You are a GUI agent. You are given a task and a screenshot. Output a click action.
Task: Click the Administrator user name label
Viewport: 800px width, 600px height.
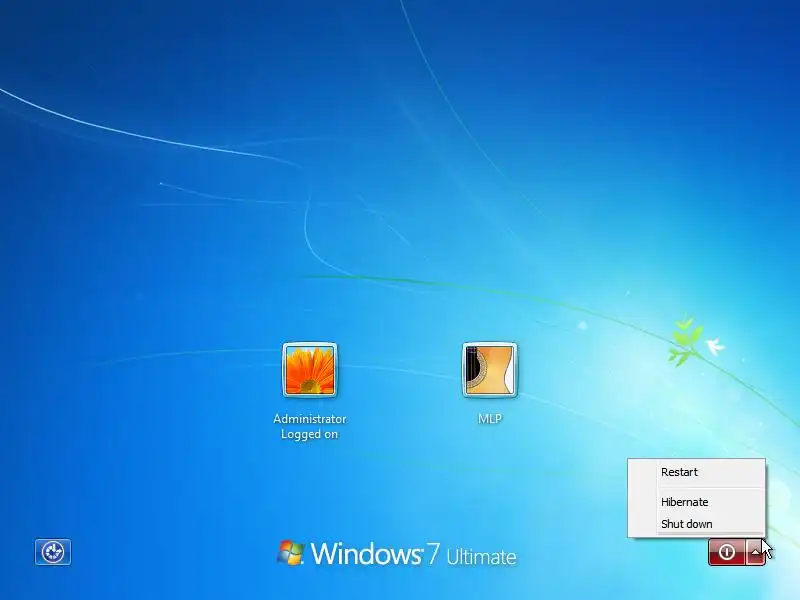310,419
